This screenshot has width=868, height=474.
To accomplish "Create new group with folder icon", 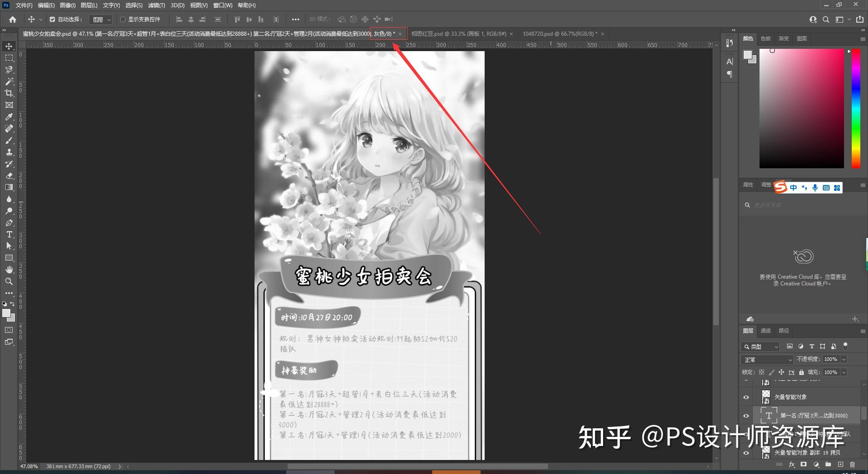I will pos(828,464).
